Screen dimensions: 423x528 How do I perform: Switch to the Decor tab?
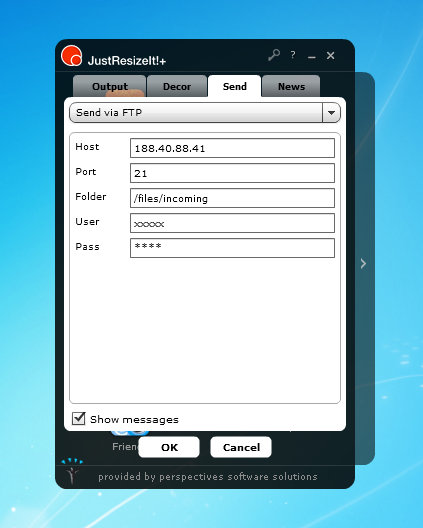[177, 87]
